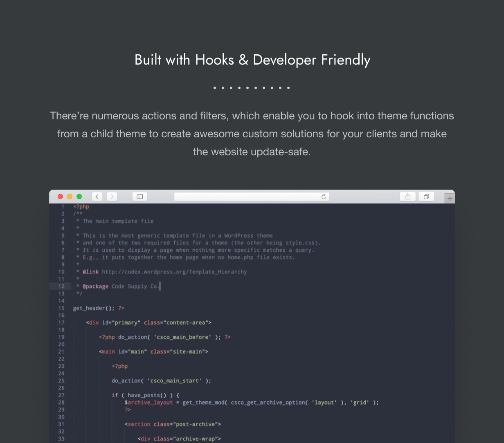Select highlighted line number 12 in gutter
The width and height of the screenshot is (504, 443).
tap(61, 286)
